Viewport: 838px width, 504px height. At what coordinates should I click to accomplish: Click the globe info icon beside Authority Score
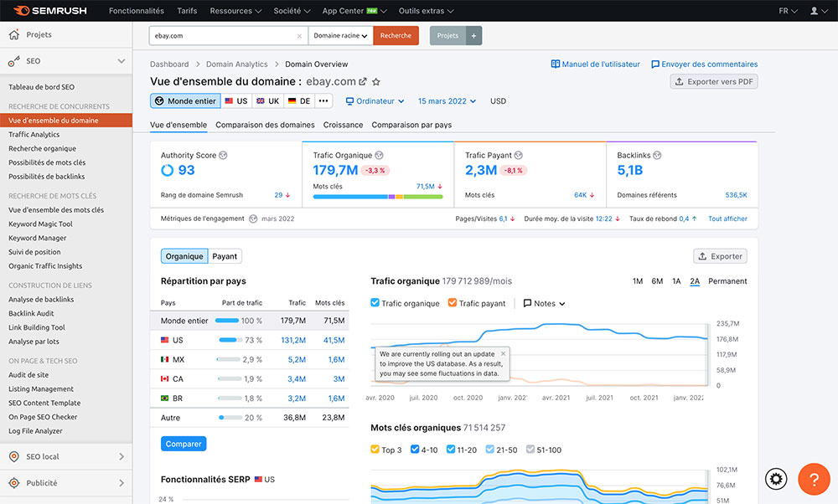tap(224, 156)
